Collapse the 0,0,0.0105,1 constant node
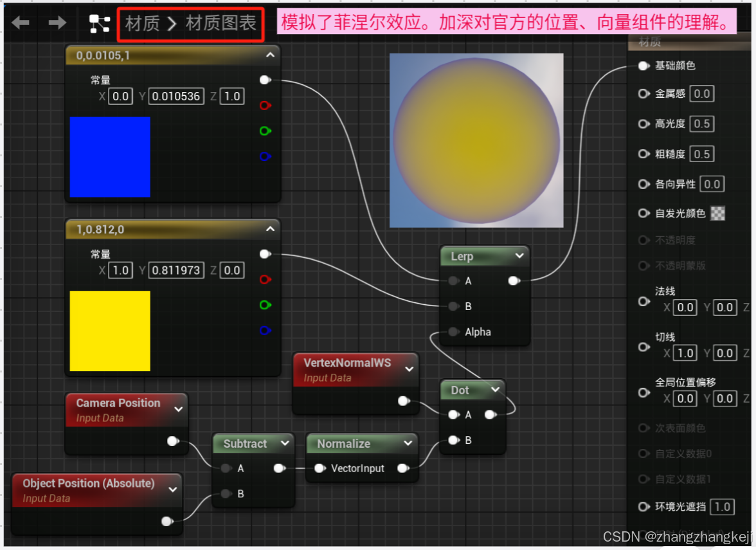The height and width of the screenshot is (550, 756). (271, 55)
